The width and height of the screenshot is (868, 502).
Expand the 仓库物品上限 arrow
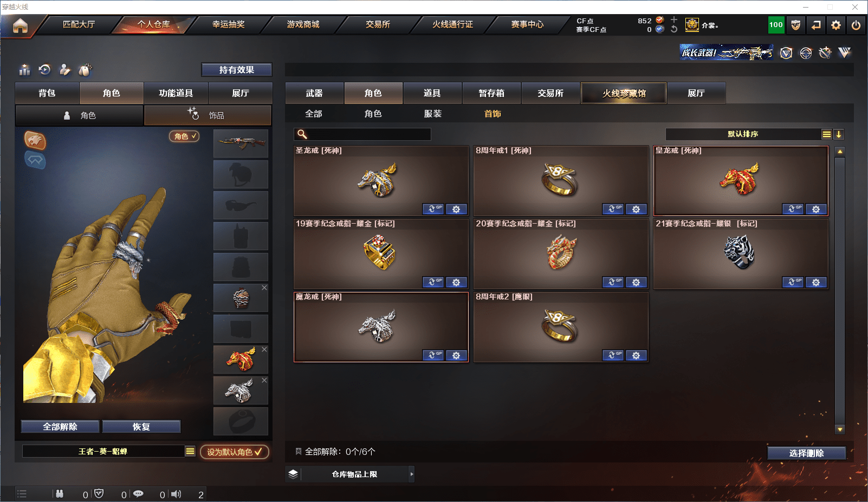[412, 474]
